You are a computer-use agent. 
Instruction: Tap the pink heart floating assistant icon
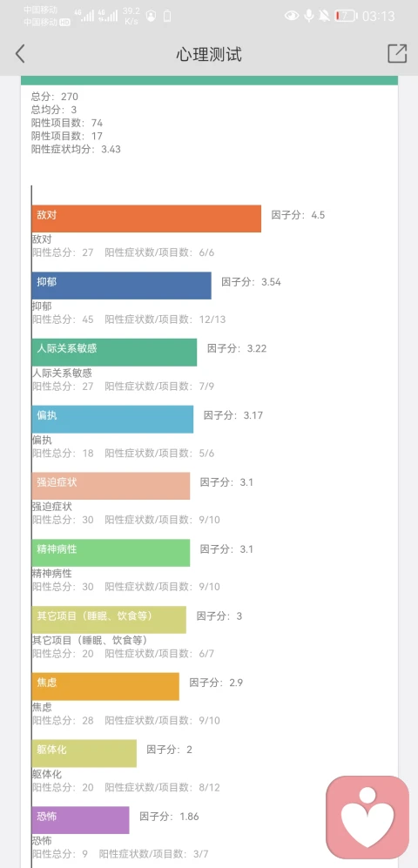(367, 818)
